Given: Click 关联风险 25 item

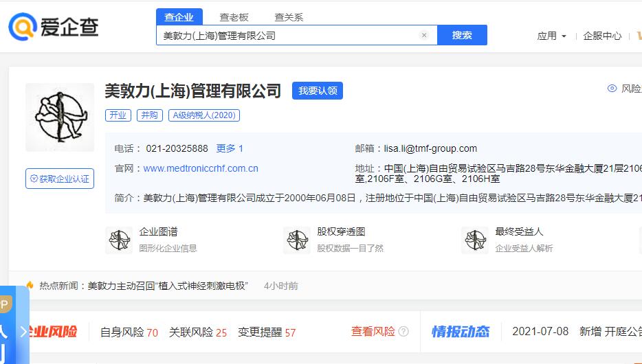Looking at the screenshot, I should (198, 332).
